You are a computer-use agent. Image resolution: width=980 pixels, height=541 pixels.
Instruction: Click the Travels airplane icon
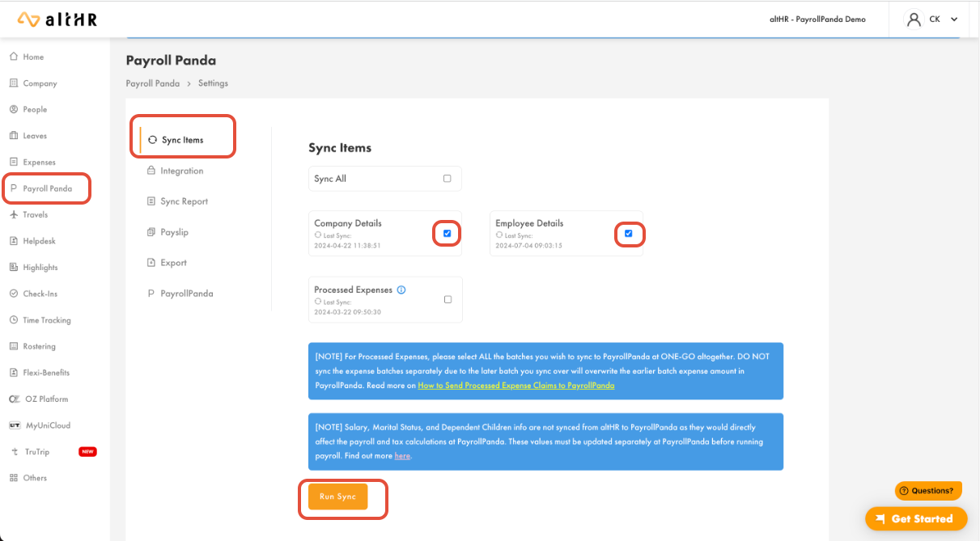[14, 214]
